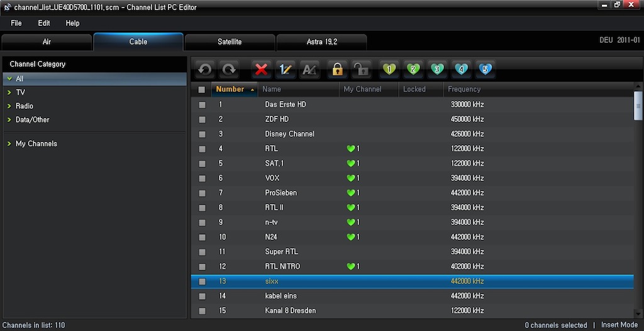Tick the select-all checkbox in header
Image resolution: width=644 pixels, height=331 pixels.
[202, 90]
